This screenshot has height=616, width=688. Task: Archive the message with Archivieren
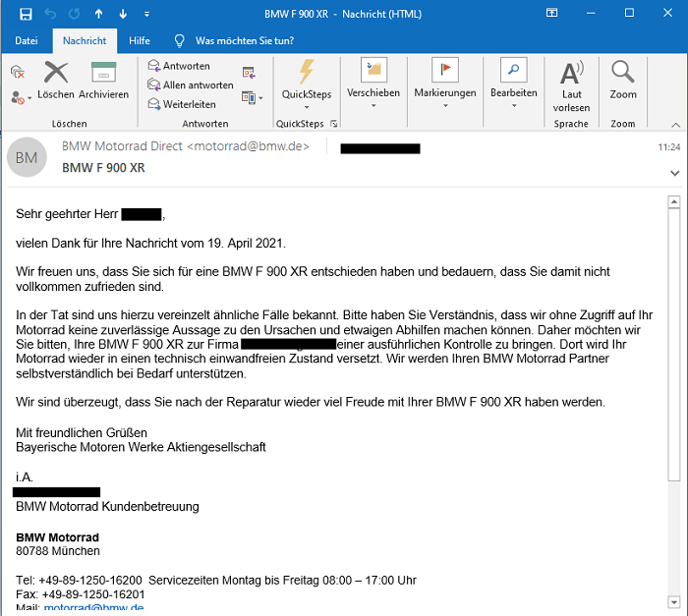103,79
